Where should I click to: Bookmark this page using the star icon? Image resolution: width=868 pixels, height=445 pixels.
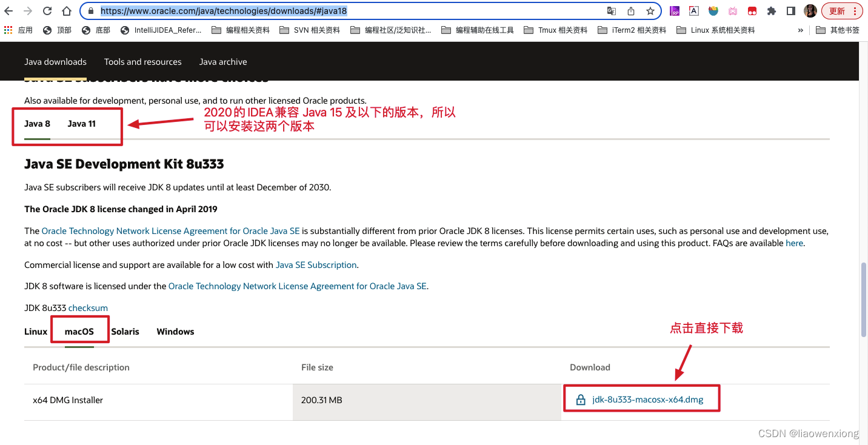(x=650, y=10)
